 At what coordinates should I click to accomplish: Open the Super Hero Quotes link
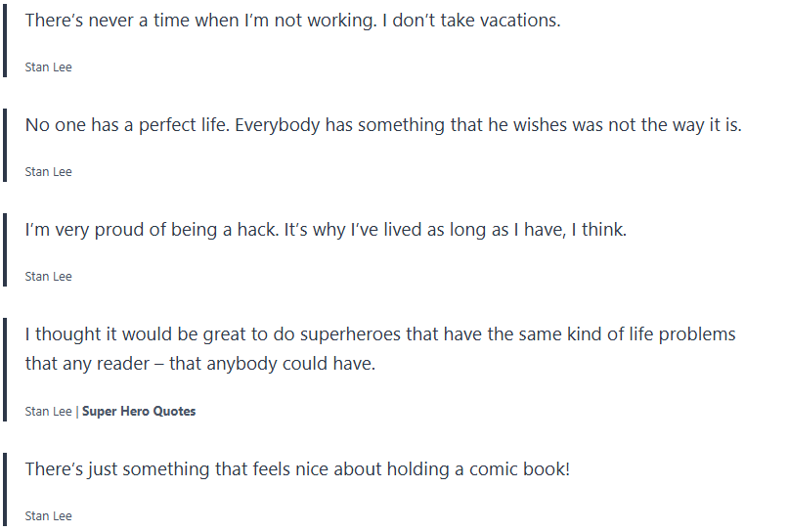[x=139, y=412]
